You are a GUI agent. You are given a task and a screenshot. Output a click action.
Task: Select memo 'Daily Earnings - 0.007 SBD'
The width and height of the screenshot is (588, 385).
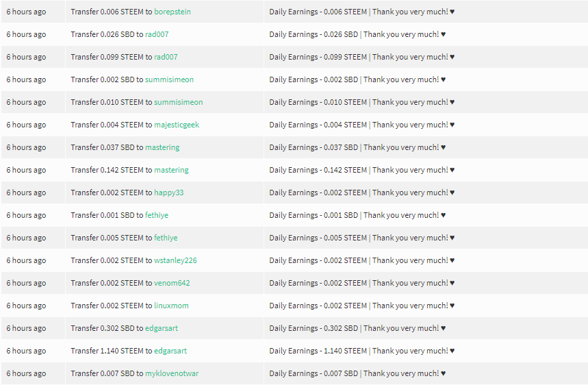pos(314,373)
